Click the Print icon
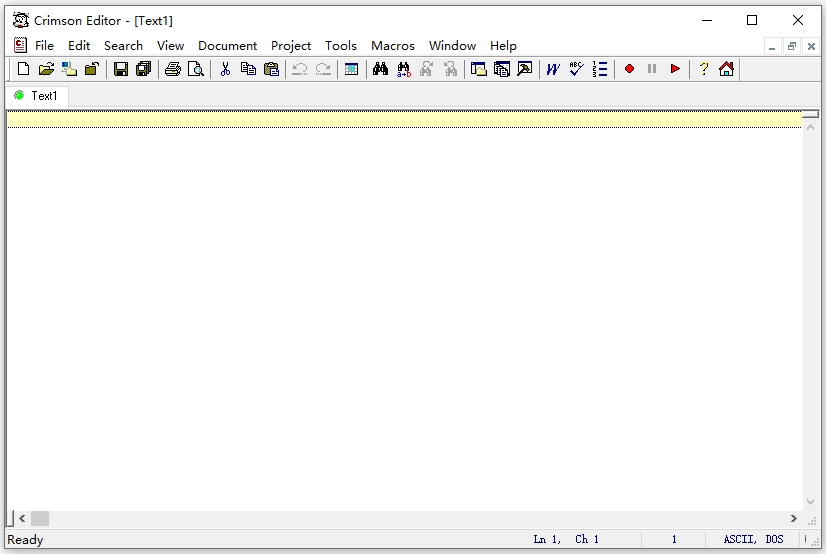 click(173, 69)
